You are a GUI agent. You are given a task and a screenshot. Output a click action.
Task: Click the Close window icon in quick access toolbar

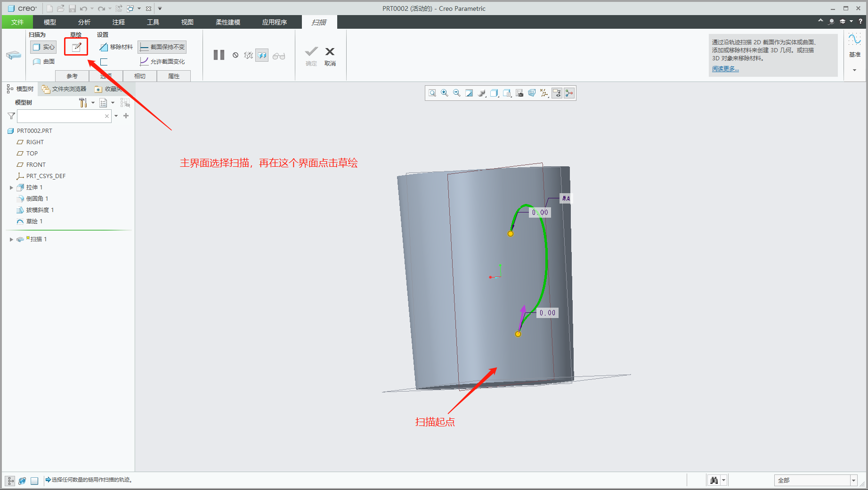click(x=148, y=8)
